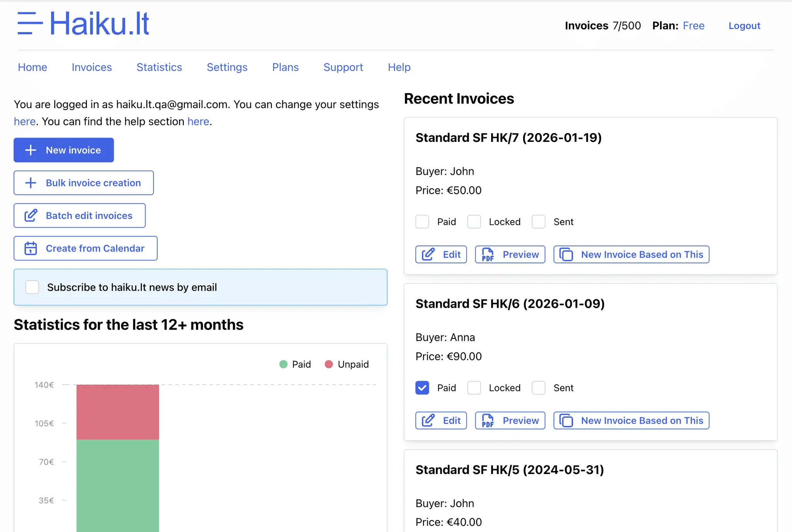Click the edit pencil icon for invoice HK/6

click(428, 420)
